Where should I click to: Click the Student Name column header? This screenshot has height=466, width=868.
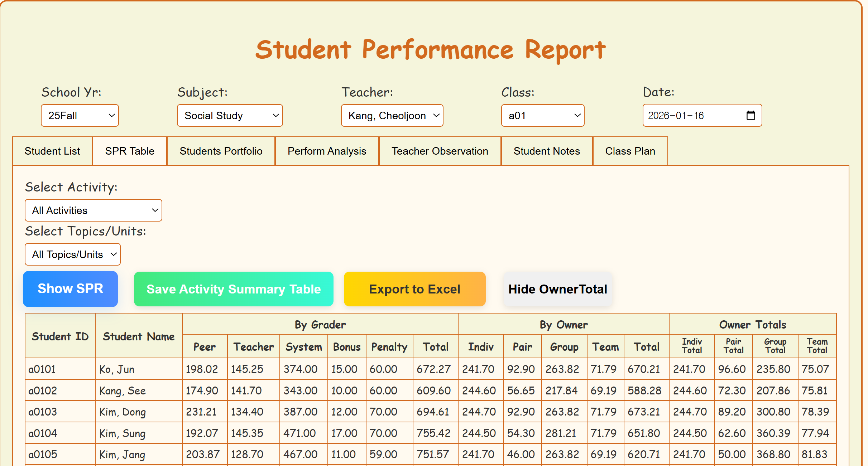pos(139,336)
